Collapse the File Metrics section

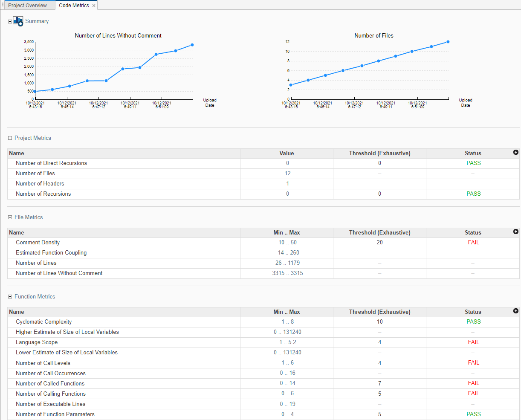pos(10,217)
